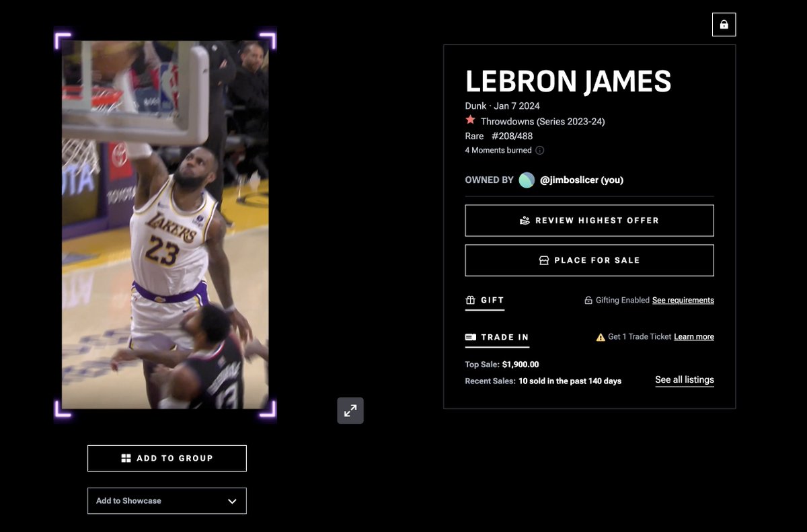See all listings for this moment
The height and width of the screenshot is (532, 807).
pos(685,380)
